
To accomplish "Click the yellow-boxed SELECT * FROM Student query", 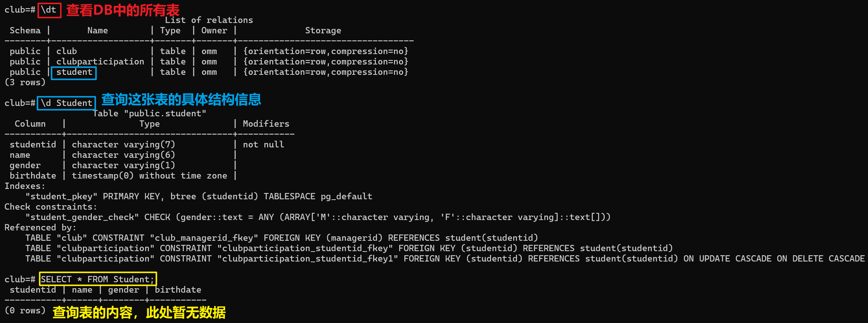I will coord(98,279).
